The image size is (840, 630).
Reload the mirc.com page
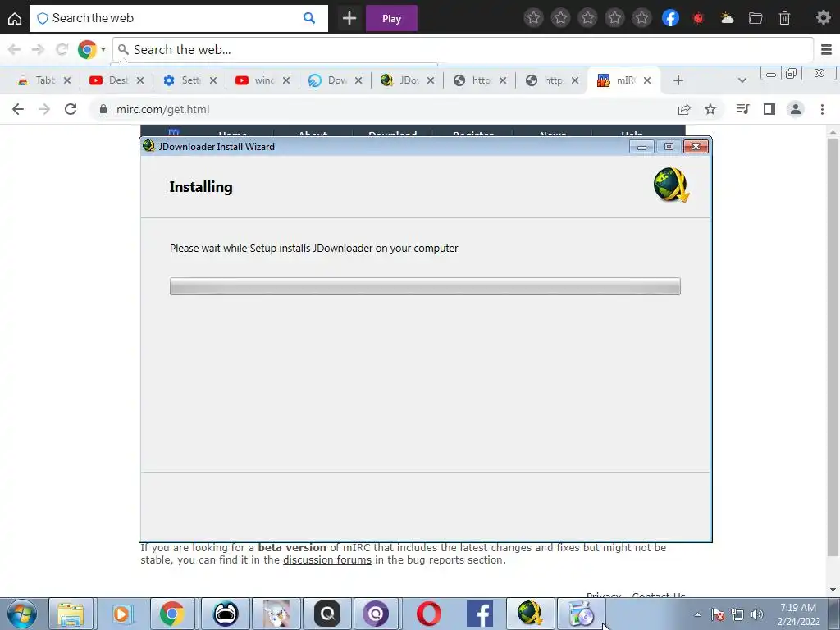[x=71, y=109]
